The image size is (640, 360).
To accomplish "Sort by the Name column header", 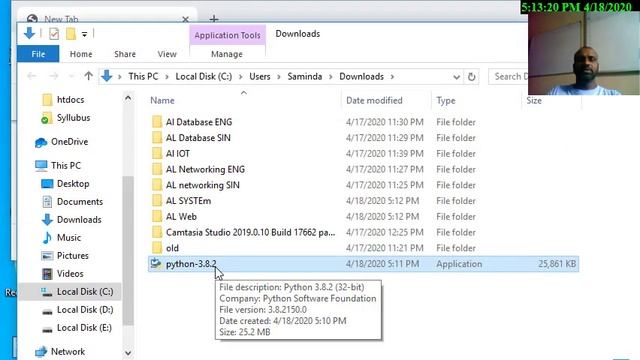I will click(162, 100).
